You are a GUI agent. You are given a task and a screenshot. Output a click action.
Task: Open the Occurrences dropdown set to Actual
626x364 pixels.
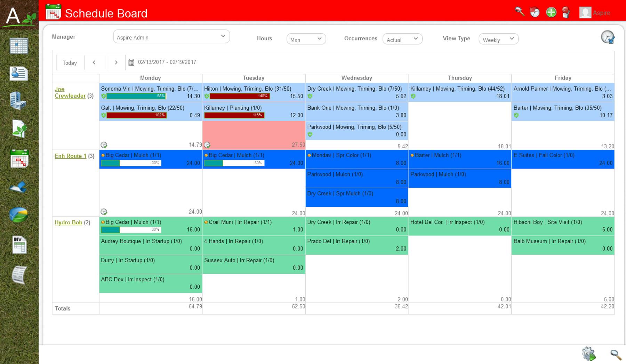coord(402,39)
